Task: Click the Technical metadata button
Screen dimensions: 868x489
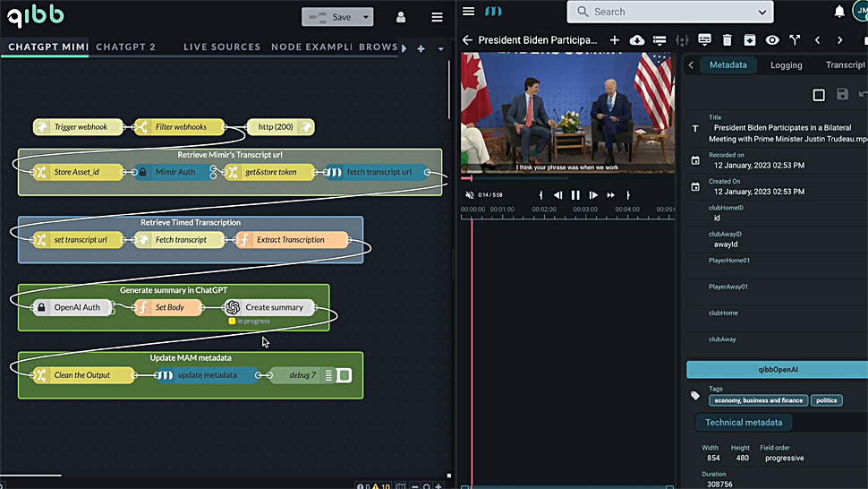Action: pyautogui.click(x=743, y=423)
